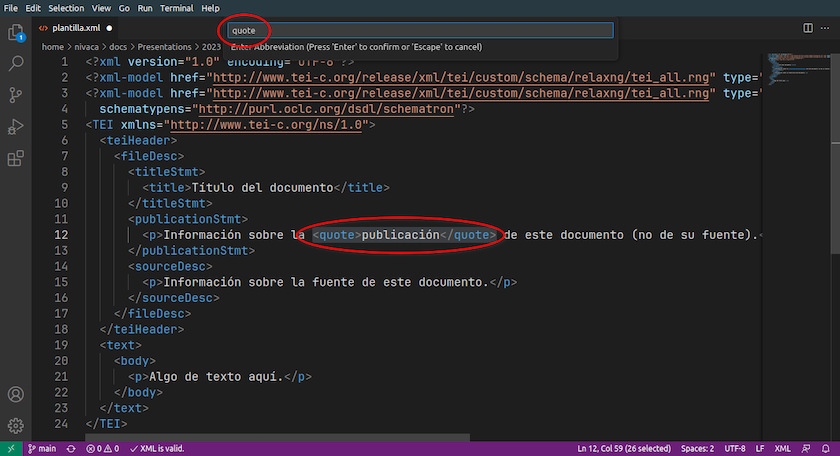Open the Terminal menu
Viewport: 840px width, 456px height.
(x=177, y=7)
